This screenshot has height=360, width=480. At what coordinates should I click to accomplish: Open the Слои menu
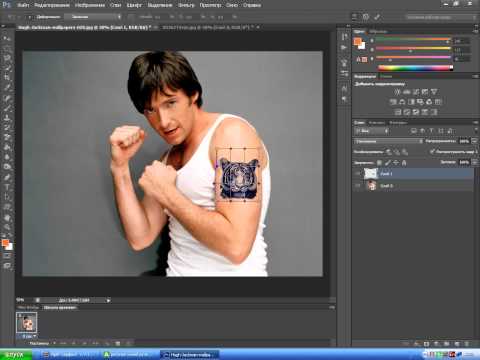coord(115,5)
